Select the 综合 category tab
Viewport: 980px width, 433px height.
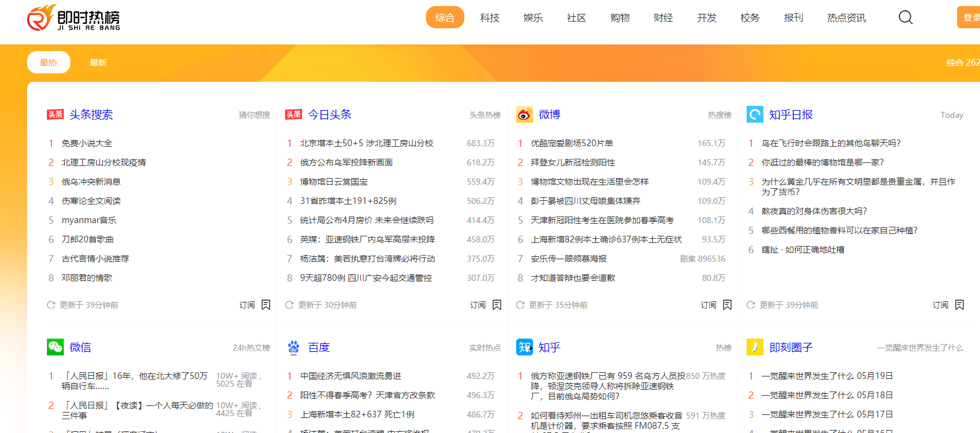click(445, 17)
